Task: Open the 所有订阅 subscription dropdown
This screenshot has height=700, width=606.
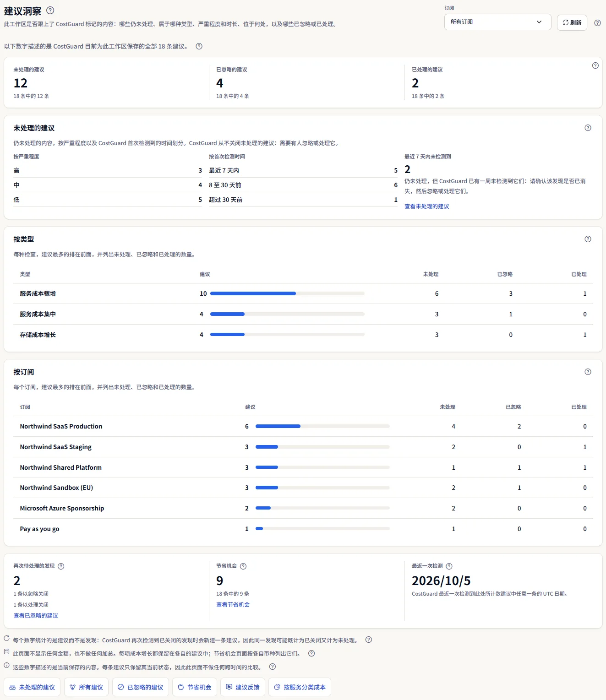Action: [x=497, y=22]
